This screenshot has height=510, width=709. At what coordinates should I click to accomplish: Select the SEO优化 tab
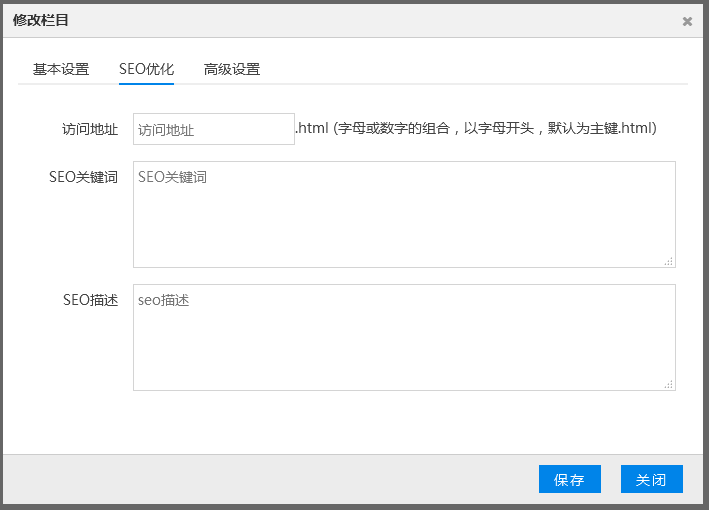point(146,69)
